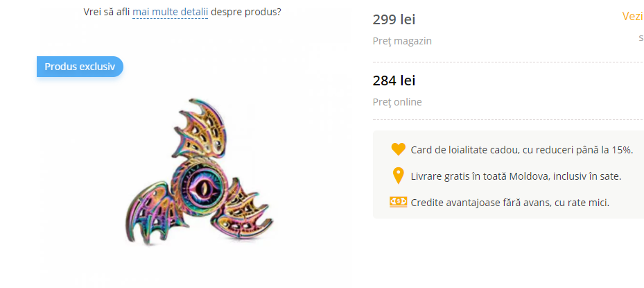Click the location pin delivery icon
This screenshot has width=644, height=288.
(x=398, y=176)
